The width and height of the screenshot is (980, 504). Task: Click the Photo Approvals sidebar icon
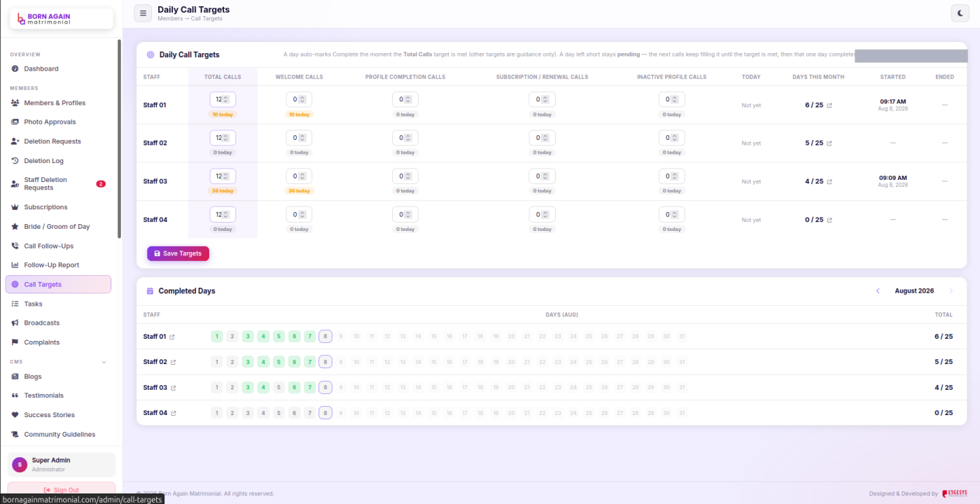[15, 122]
